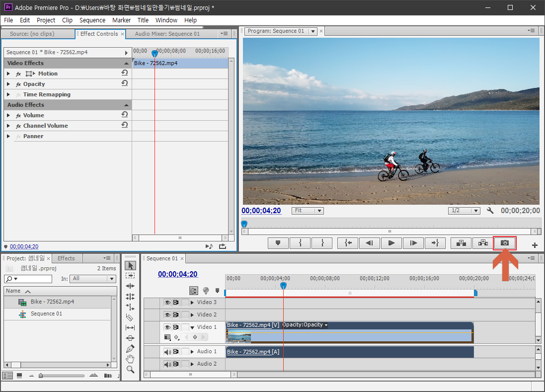Image resolution: width=545 pixels, height=392 pixels.
Task: Open the Audio Mixer: Sequence 01 tab
Action: point(167,34)
